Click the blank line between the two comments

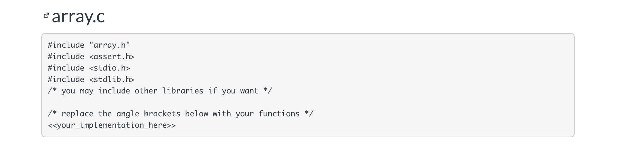[308, 102]
